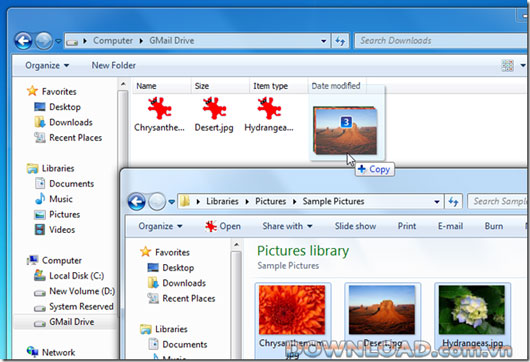
Task: Click Burn in Sample Pictures toolbar
Action: [x=493, y=226]
